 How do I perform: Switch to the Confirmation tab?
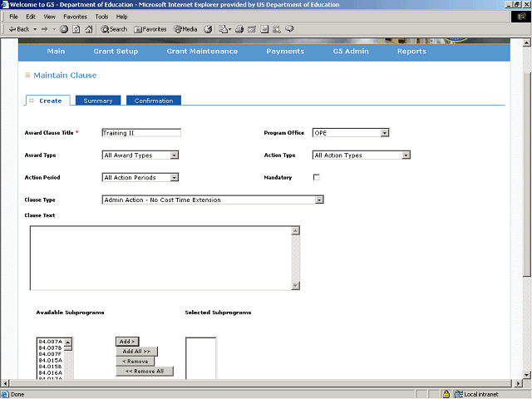coord(153,101)
